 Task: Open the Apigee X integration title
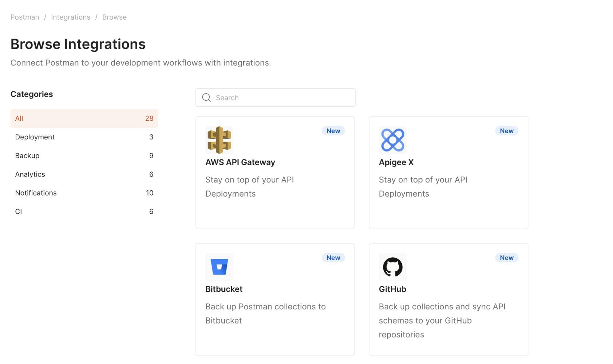[396, 162]
